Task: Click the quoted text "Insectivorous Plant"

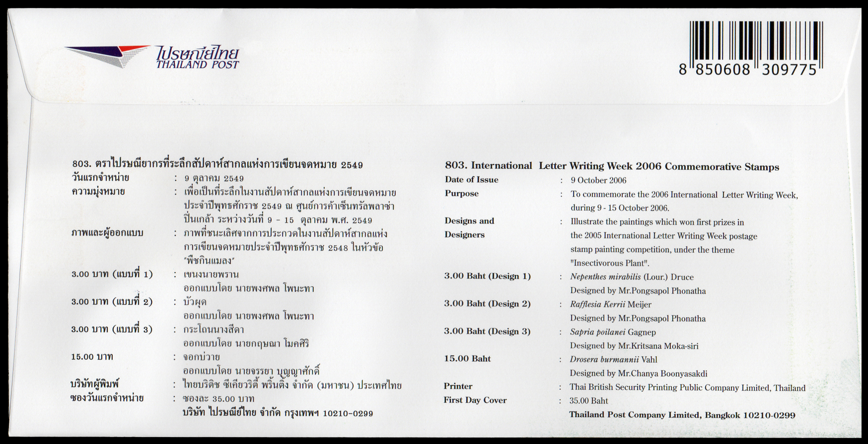Action: point(609,263)
